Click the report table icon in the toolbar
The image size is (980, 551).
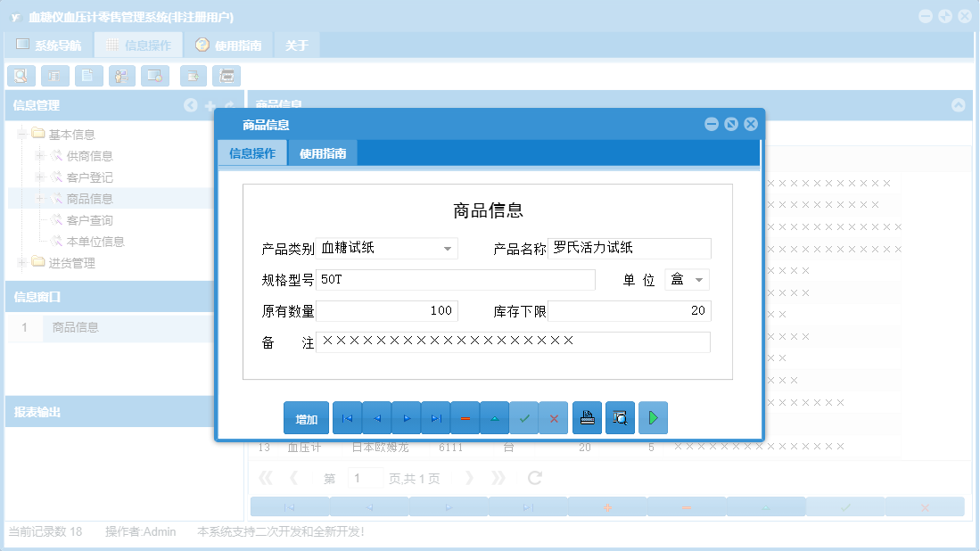54,76
